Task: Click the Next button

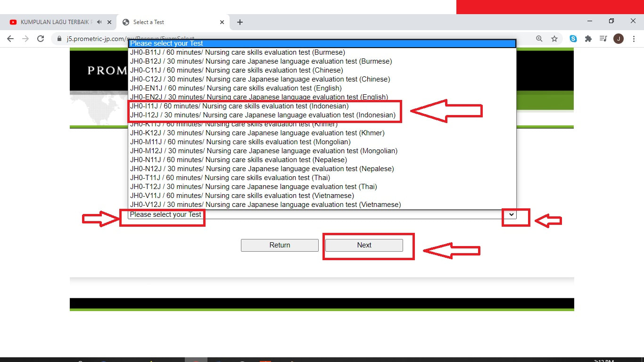Action: (364, 245)
